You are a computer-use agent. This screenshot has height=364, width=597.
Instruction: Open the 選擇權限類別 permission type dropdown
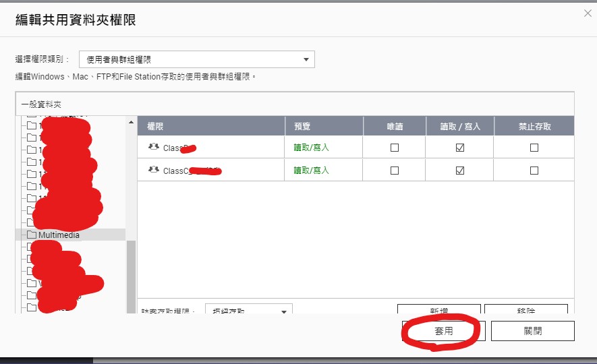(x=197, y=59)
